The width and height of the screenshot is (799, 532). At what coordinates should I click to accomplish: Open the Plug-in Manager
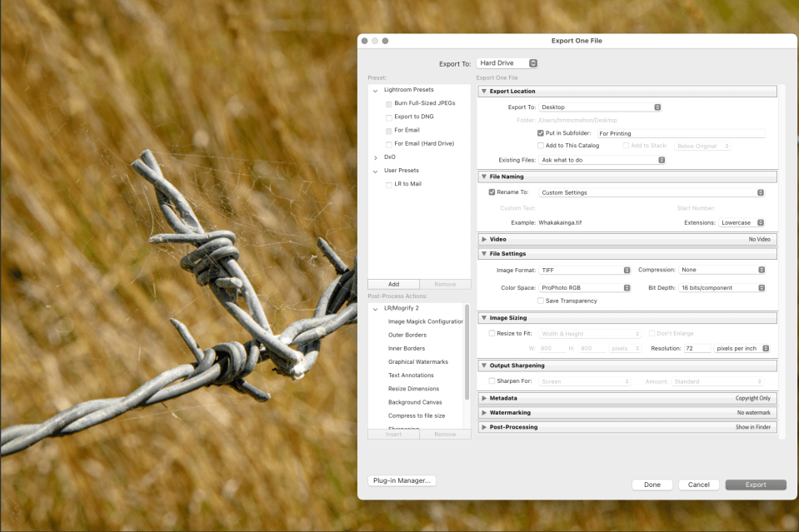pyautogui.click(x=402, y=480)
